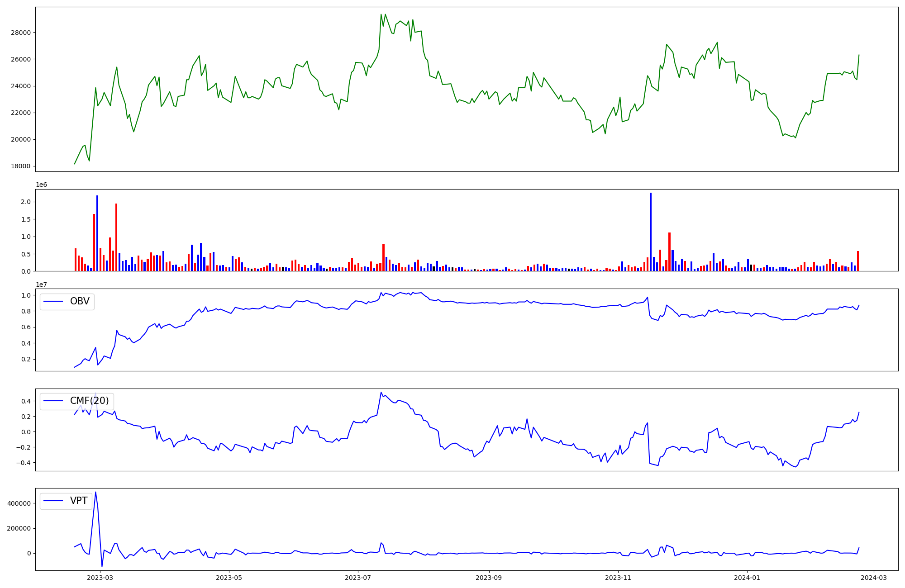Image resolution: width=905 pixels, height=588 pixels.
Task: Click the 2024-03 date axis label
Action: point(873,578)
